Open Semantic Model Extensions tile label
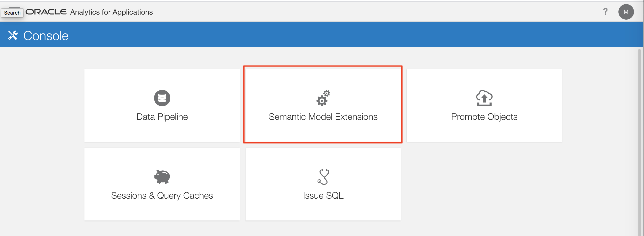Image resolution: width=644 pixels, height=236 pixels. 323,117
